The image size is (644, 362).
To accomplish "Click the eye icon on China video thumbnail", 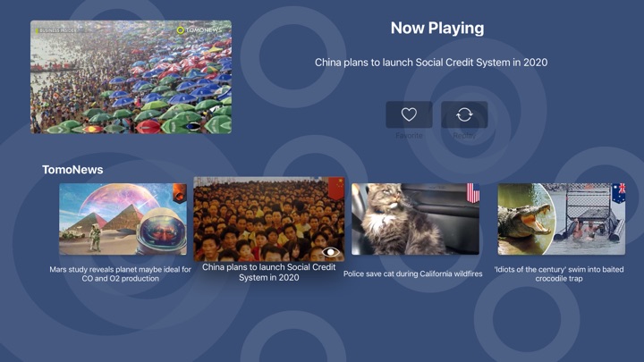I will tap(331, 252).
